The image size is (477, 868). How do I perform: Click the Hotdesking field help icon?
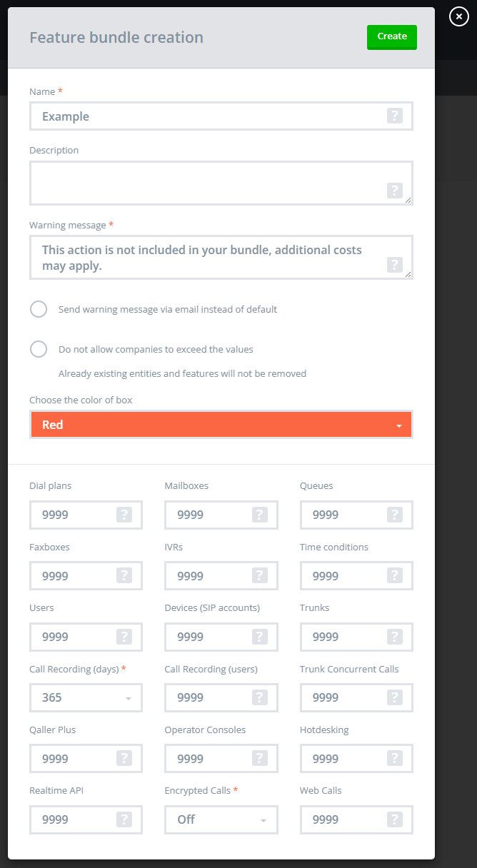point(395,758)
